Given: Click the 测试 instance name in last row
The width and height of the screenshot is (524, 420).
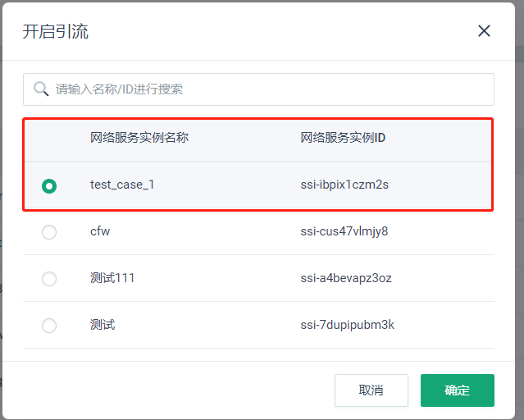Looking at the screenshot, I should pos(103,325).
